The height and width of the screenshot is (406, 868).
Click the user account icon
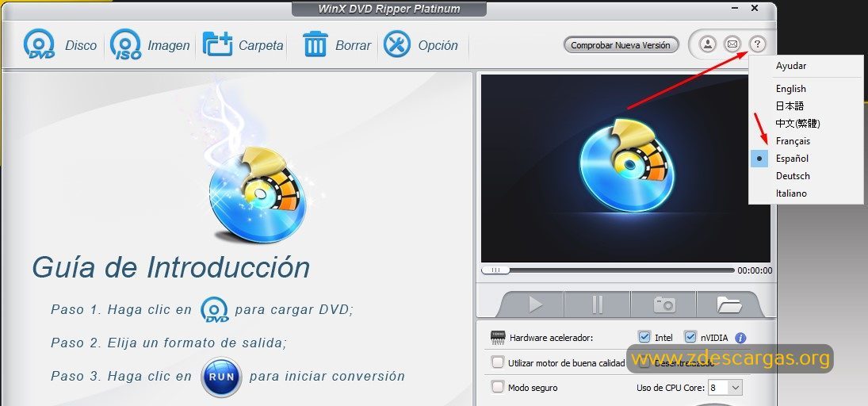pos(707,44)
